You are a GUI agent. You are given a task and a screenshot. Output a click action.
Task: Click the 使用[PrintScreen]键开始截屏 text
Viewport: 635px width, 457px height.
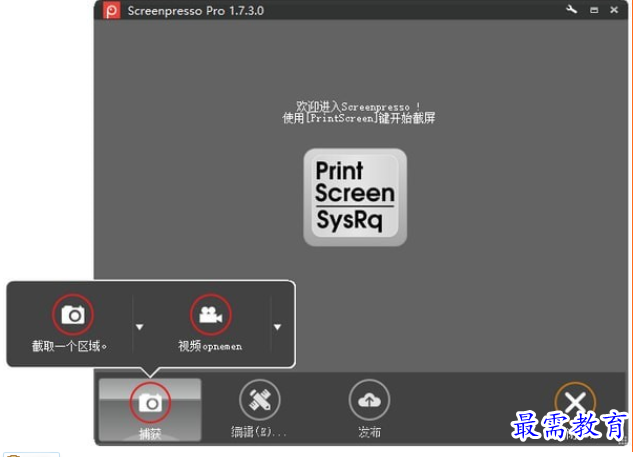[x=358, y=118]
